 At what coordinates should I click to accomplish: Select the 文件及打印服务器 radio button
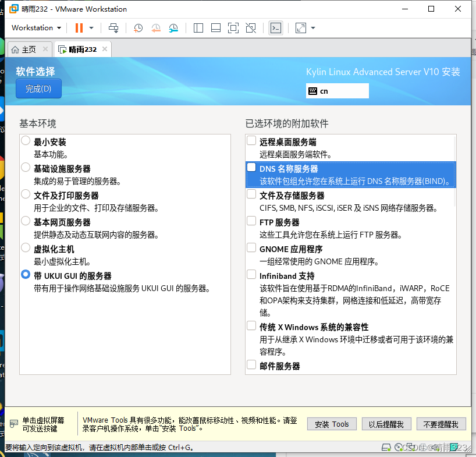pyautogui.click(x=26, y=194)
